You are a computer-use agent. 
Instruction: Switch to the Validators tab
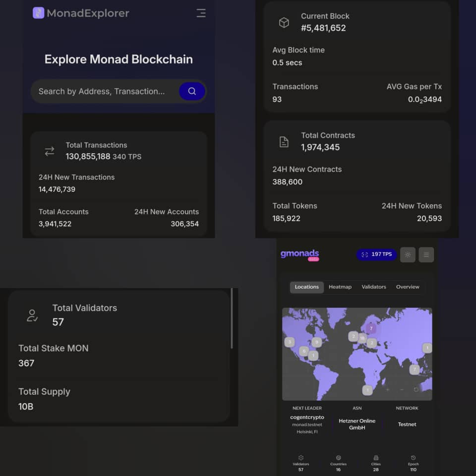coord(374,287)
